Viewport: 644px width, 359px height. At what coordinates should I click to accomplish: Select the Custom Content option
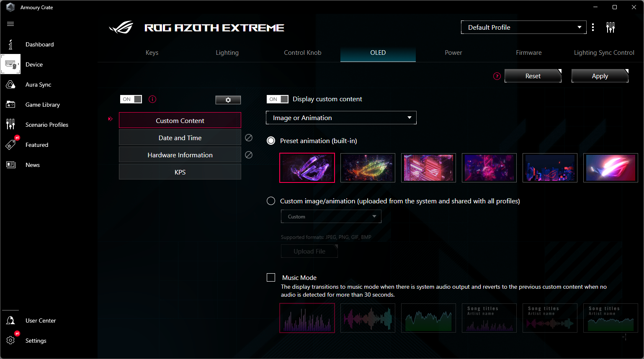[180, 121]
